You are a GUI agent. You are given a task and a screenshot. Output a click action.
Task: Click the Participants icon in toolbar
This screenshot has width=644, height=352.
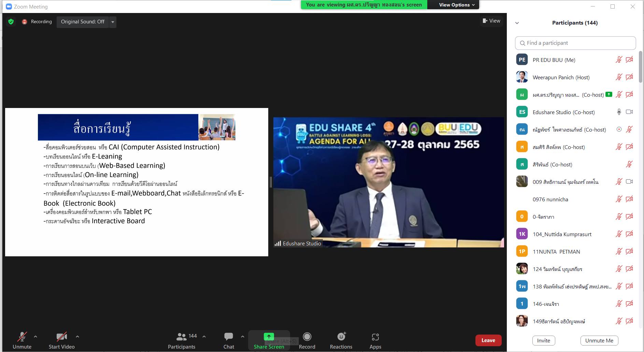[181, 337]
